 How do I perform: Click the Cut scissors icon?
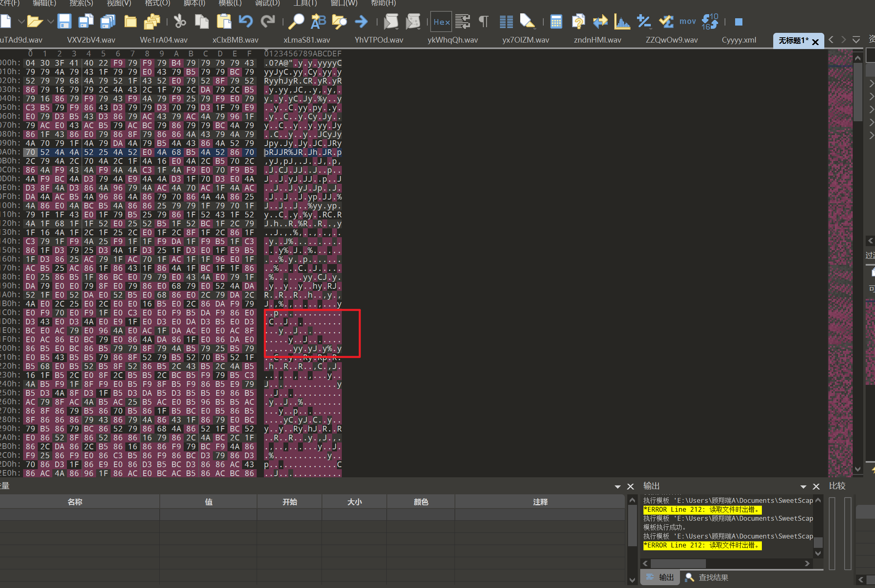pyautogui.click(x=180, y=21)
